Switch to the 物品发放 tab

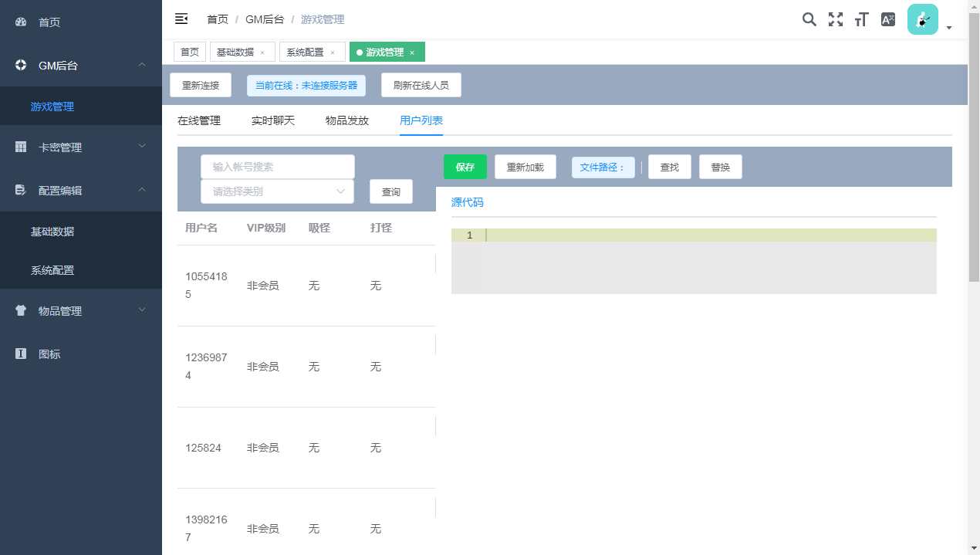coord(346,120)
